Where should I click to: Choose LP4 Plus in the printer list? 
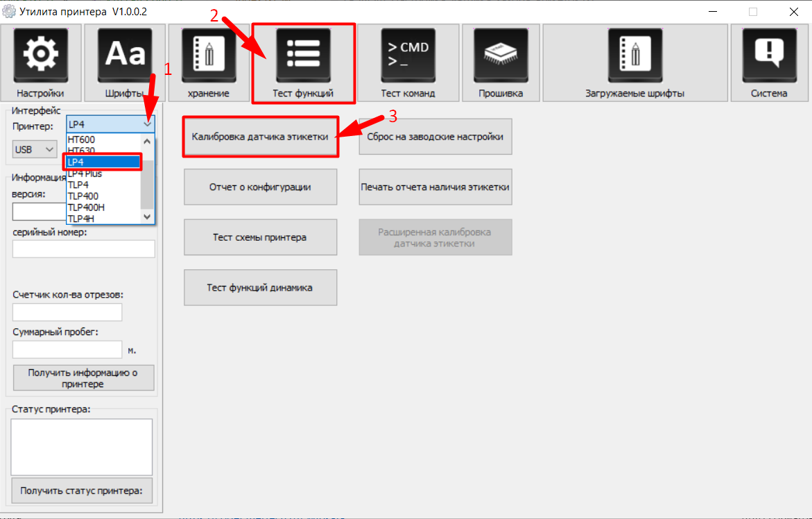[x=85, y=173]
